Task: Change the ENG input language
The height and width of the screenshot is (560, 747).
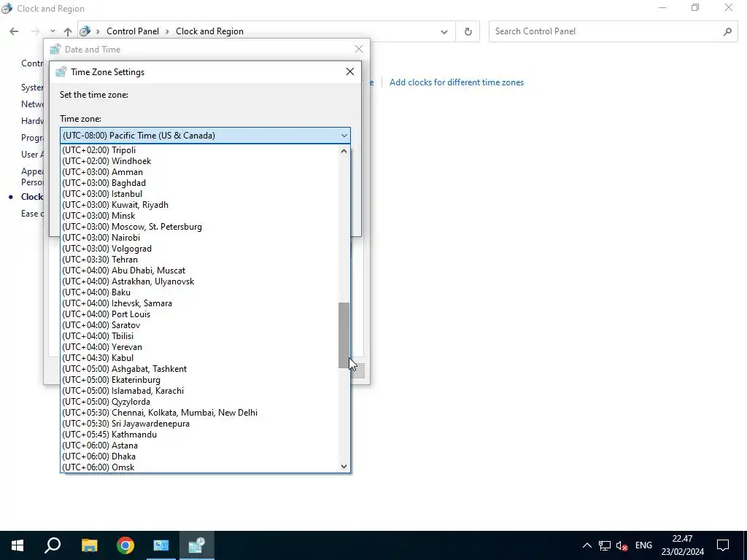Action: point(643,545)
